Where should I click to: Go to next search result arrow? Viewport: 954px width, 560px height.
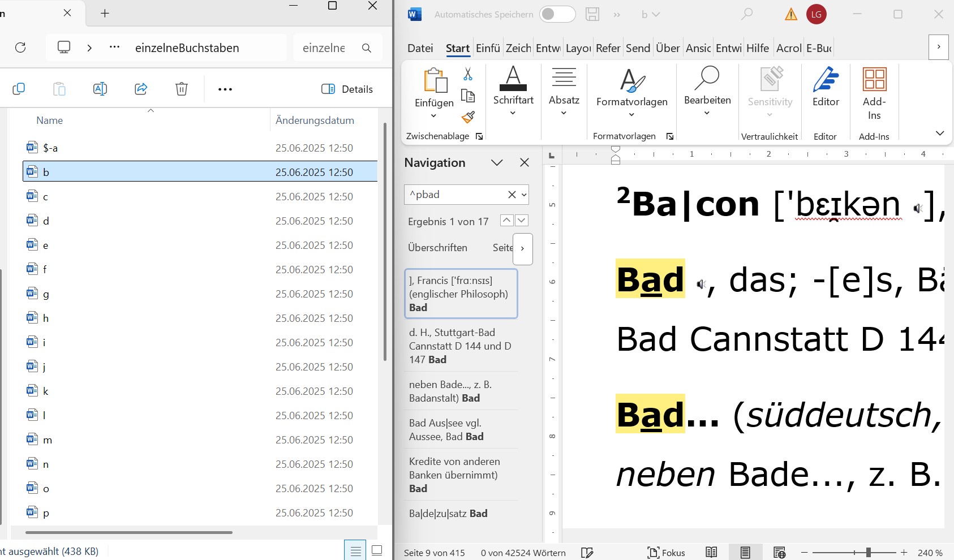[522, 221]
